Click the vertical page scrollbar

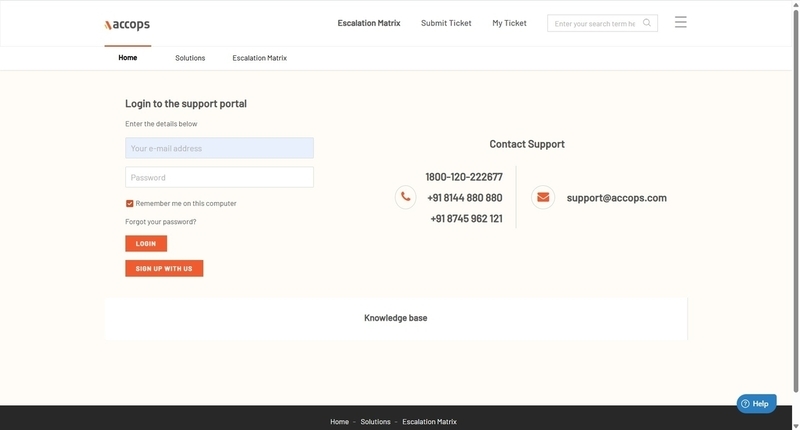coord(795,201)
